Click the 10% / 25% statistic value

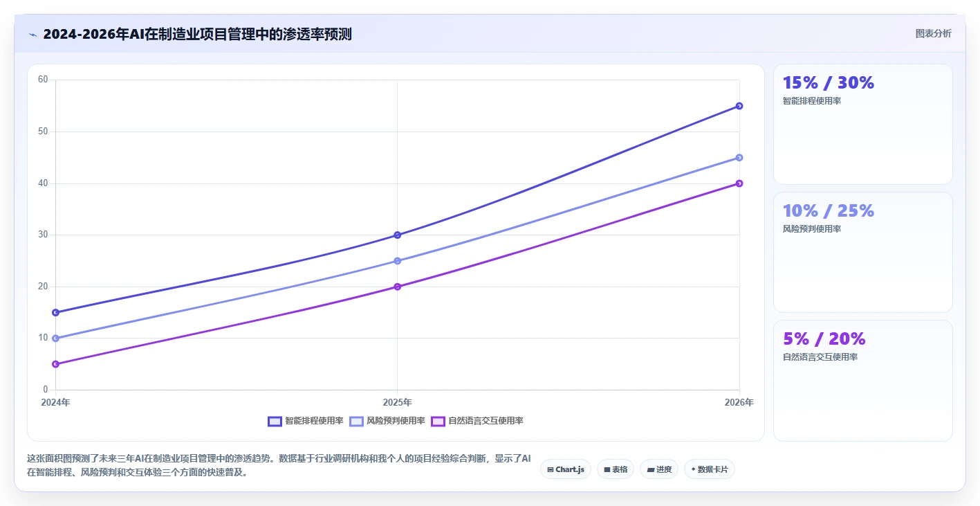click(x=829, y=210)
